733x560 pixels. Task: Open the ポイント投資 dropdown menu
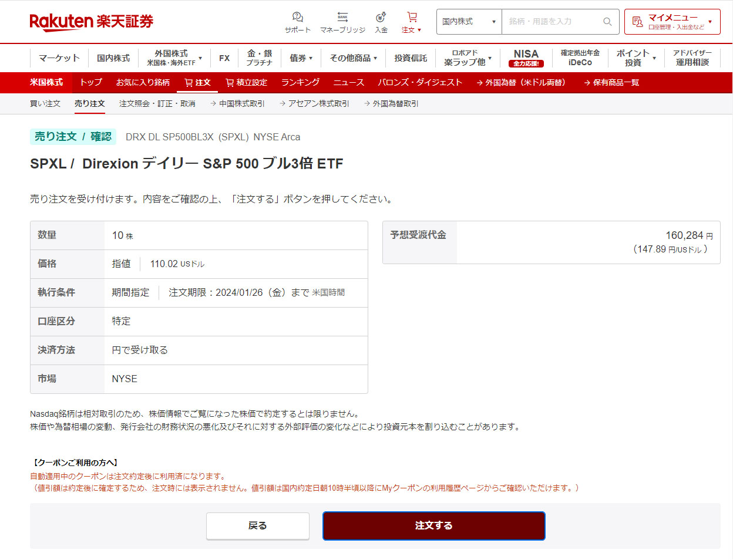pyautogui.click(x=636, y=58)
